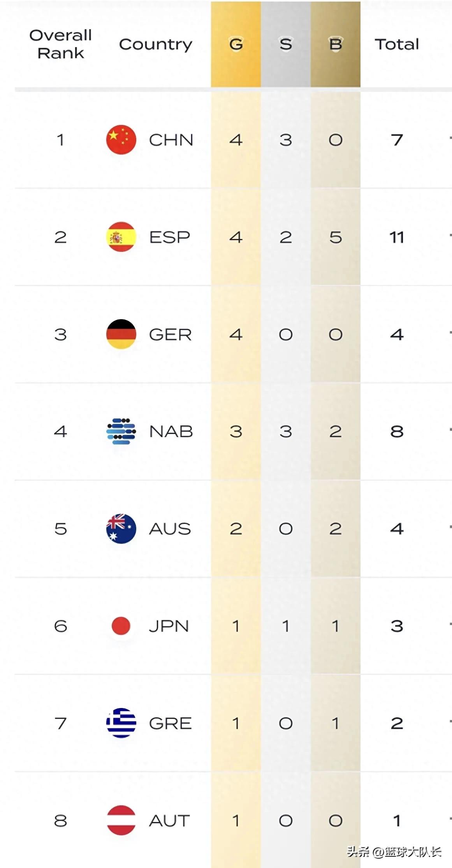The width and height of the screenshot is (452, 868).
Task: Sort by the gold G column header
Action: (236, 44)
